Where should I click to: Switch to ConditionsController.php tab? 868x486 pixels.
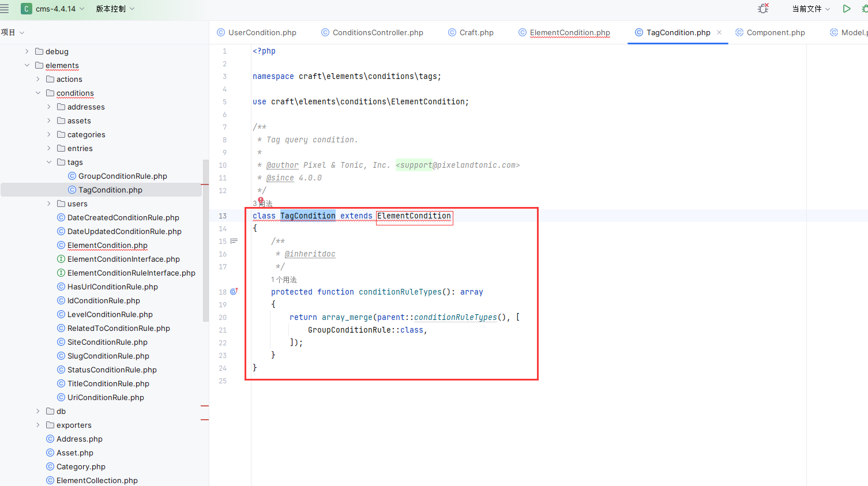372,32
